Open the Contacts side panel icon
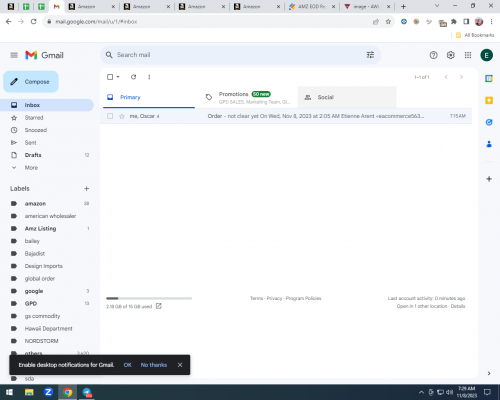Screen dimensions: 500x400 click(x=489, y=144)
